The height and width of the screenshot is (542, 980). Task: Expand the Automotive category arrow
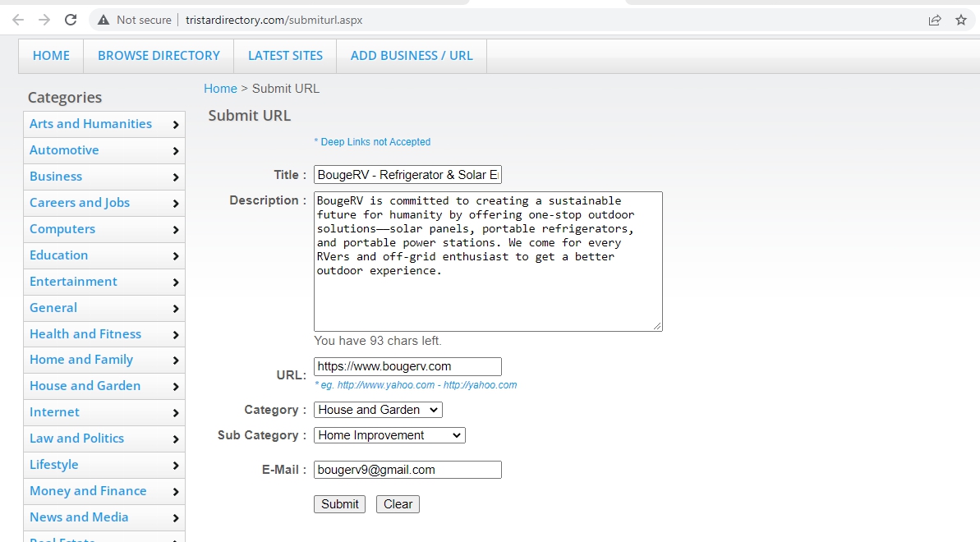pos(176,151)
